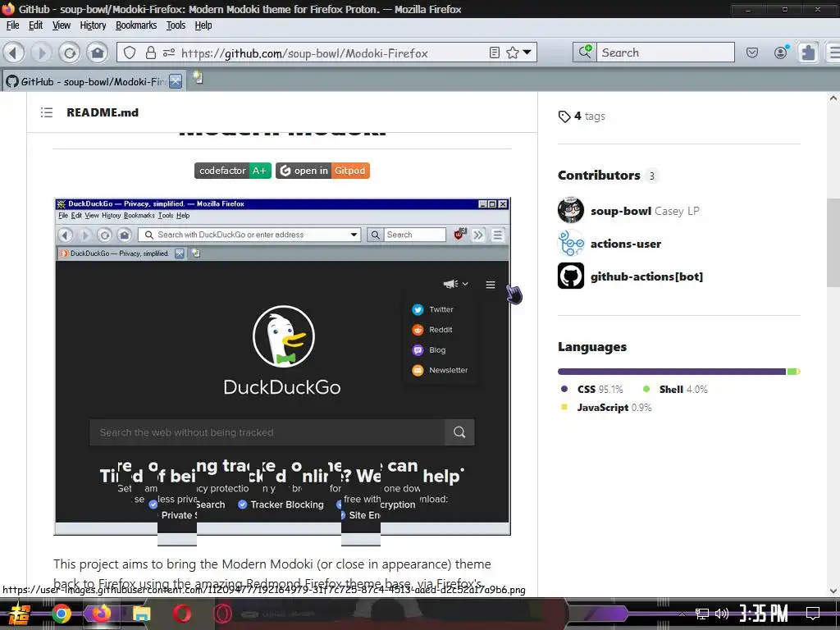The width and height of the screenshot is (840, 630).
Task: Click the github-actions[bot] avatar icon
Action: 571,276
